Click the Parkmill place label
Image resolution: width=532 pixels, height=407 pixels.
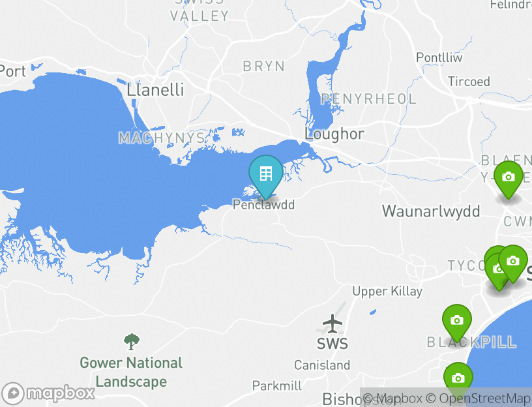[x=277, y=386]
